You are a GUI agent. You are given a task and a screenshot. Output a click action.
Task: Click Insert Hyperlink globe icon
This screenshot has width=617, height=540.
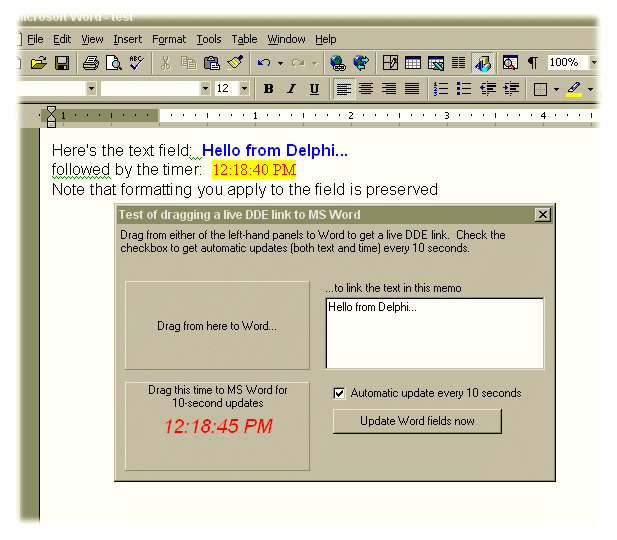pos(338,63)
